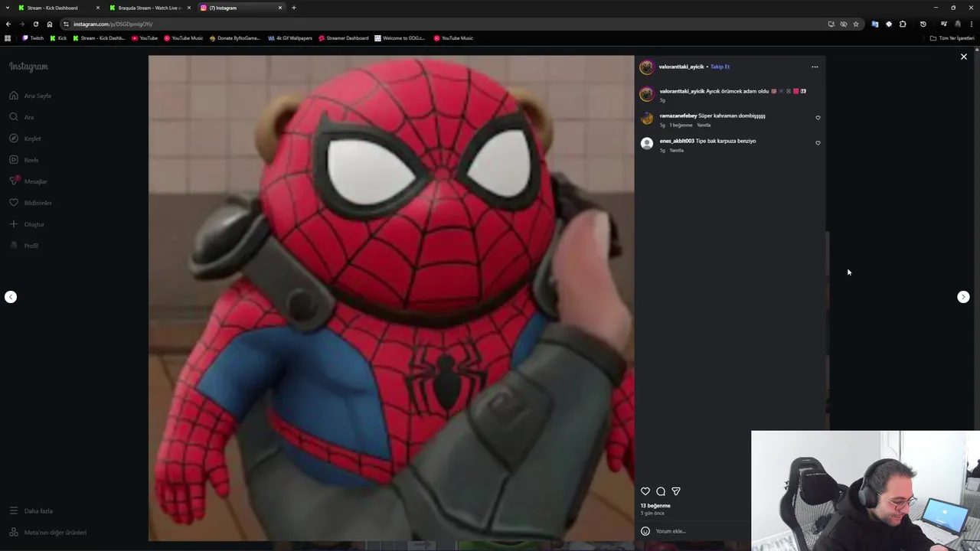Open the YouTube bookmark
The height and width of the screenshot is (551, 980).
click(145, 38)
